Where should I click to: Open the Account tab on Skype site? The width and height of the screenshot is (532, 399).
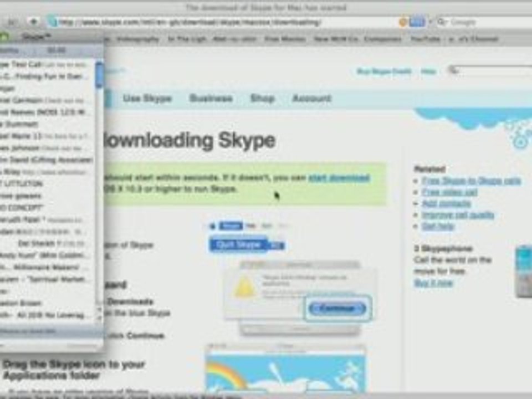click(x=311, y=99)
